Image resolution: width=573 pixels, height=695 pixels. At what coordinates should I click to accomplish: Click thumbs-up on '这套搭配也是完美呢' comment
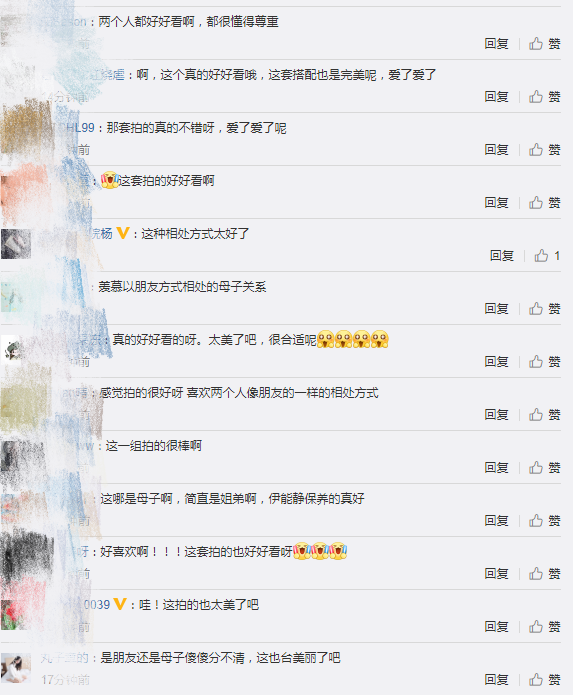tap(544, 97)
